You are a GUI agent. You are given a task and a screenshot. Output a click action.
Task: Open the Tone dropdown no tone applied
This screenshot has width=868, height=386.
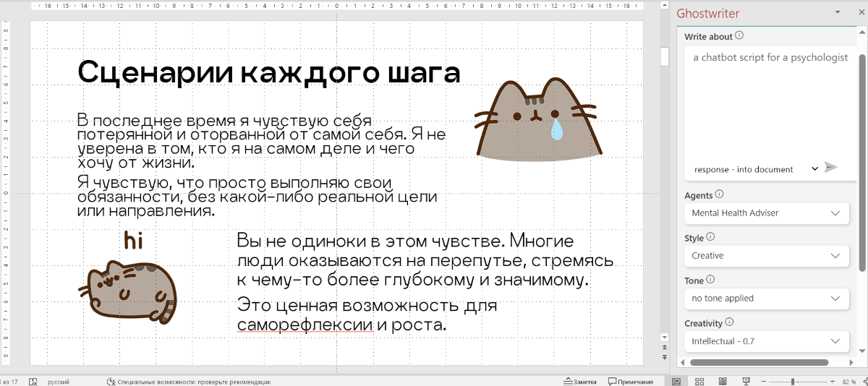coord(766,299)
